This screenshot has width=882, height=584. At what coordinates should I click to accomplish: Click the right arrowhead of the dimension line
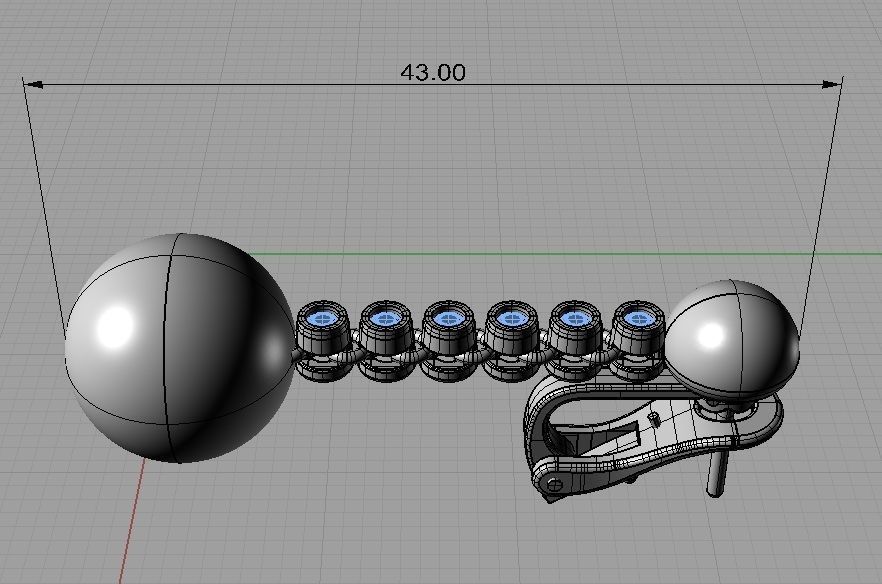(x=832, y=84)
